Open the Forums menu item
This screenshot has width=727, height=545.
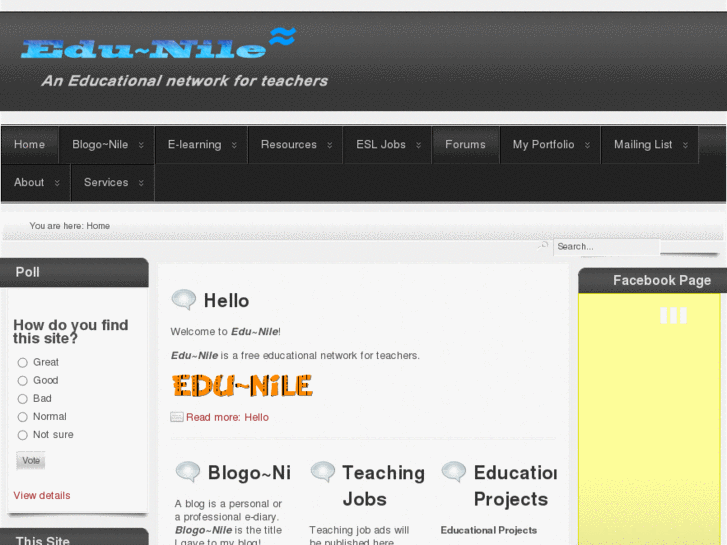(466, 145)
